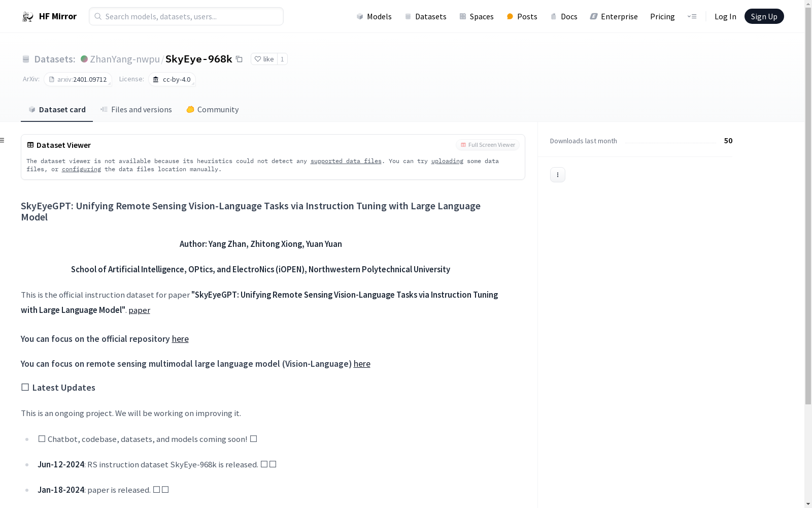Like the SkyEye-968k dataset
This screenshot has width=812, height=508.
tap(264, 59)
